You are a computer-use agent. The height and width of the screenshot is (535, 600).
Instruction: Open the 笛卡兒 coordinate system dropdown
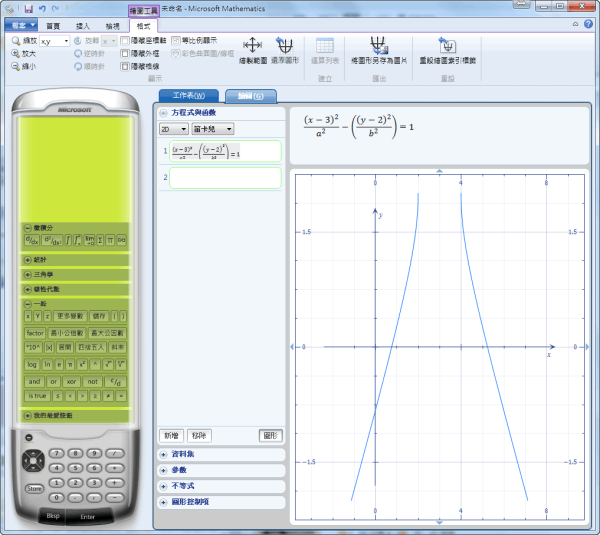(213, 129)
